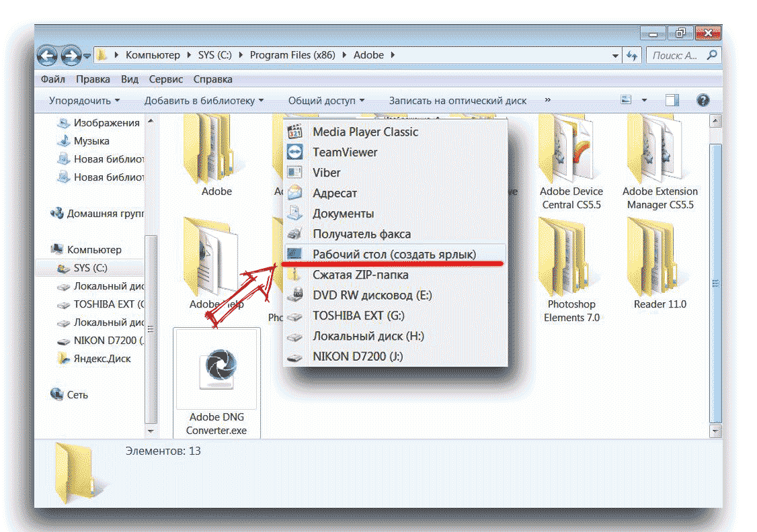Select SYS (C:) in navigation pane

90,268
